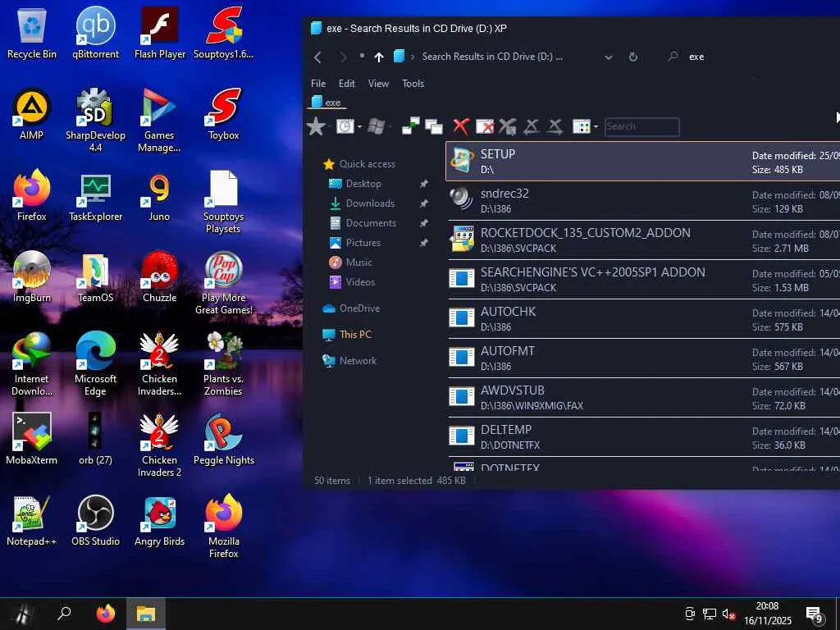
Task: Select the exe tab
Action: tap(326, 102)
